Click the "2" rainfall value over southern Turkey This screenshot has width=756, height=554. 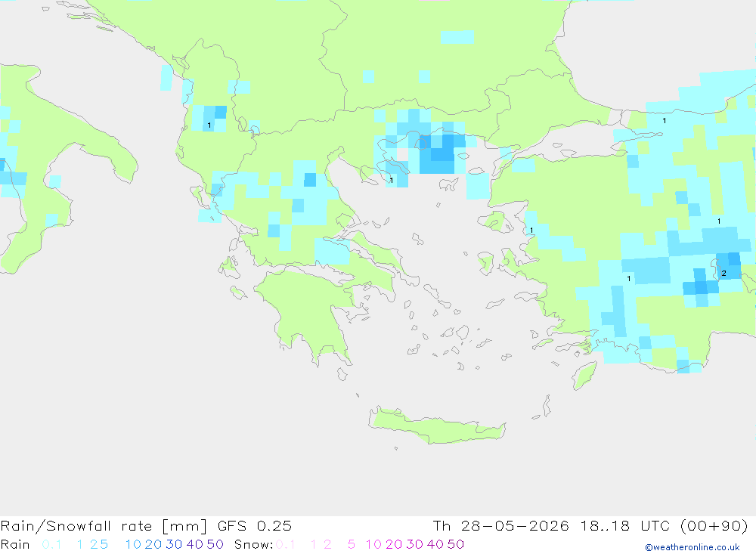pyautogui.click(x=723, y=274)
